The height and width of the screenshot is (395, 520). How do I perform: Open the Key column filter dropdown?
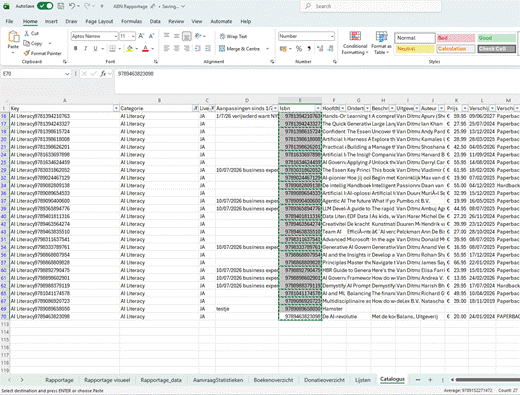pyautogui.click(x=116, y=108)
